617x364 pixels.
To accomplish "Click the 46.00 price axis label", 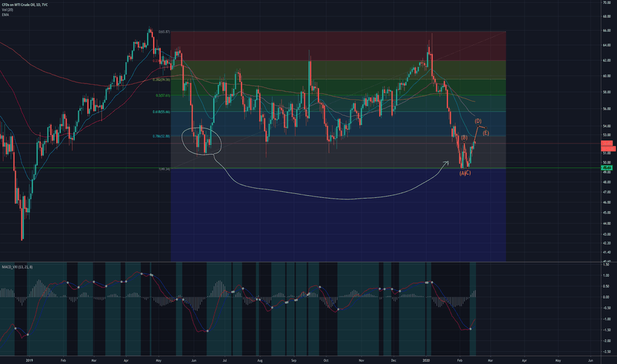I will (x=606, y=203).
